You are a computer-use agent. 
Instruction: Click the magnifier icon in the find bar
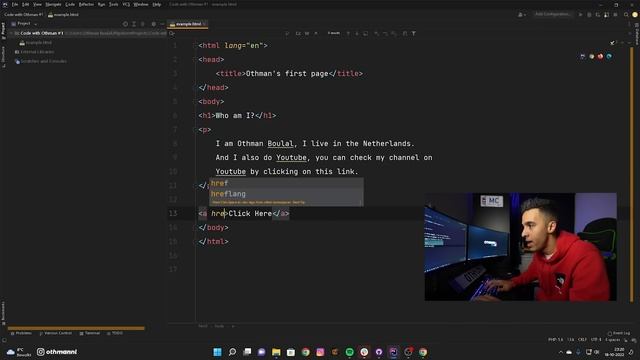[172, 33]
